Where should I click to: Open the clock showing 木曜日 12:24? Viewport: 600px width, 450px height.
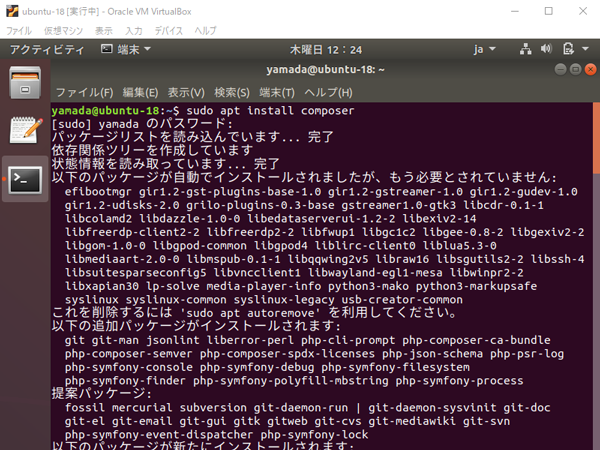pos(326,50)
